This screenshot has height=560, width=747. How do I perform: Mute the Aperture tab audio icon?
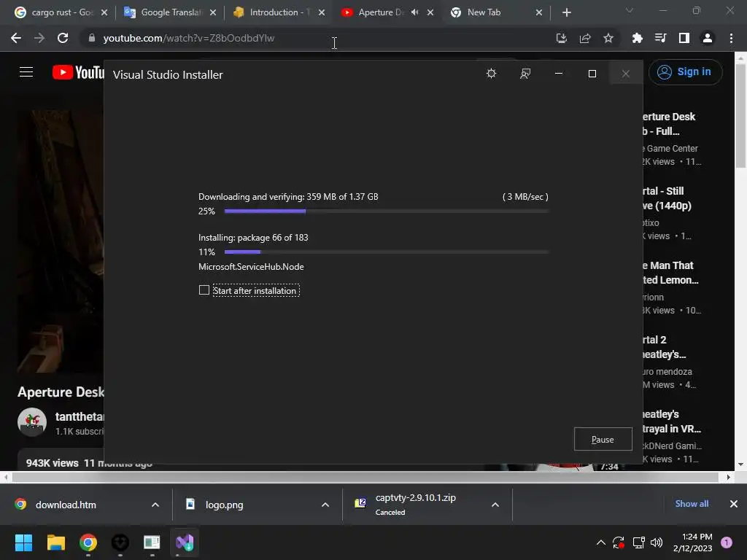point(414,12)
